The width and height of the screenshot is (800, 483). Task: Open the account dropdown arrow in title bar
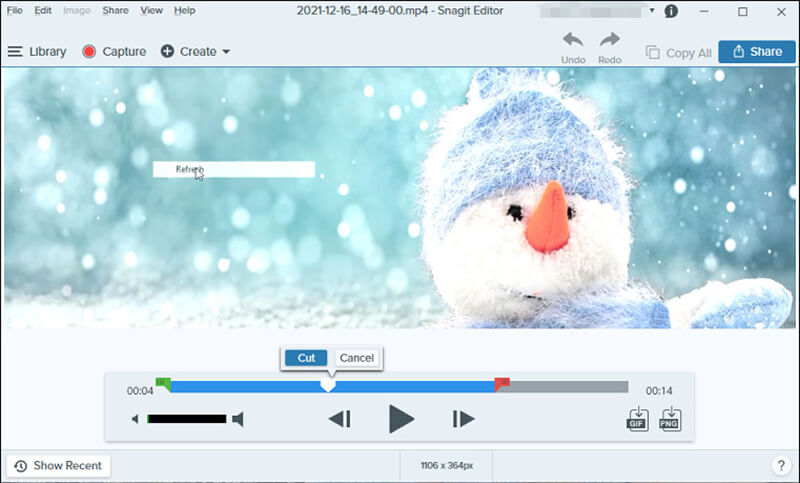(x=652, y=11)
